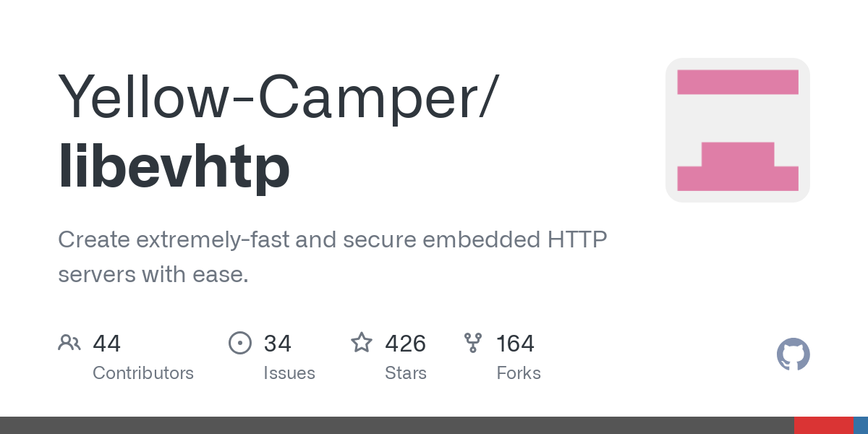Click the libevhtp repository title
Screen dimensions: 868x434
174,167
